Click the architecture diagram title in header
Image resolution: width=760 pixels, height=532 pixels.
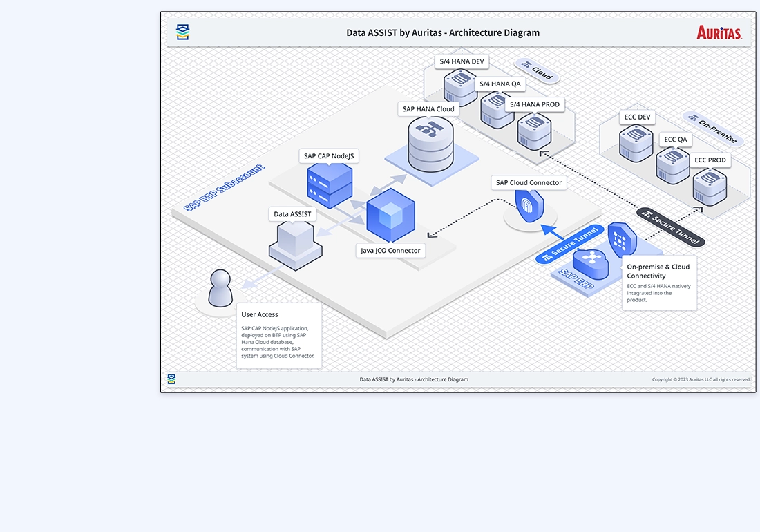pos(442,32)
